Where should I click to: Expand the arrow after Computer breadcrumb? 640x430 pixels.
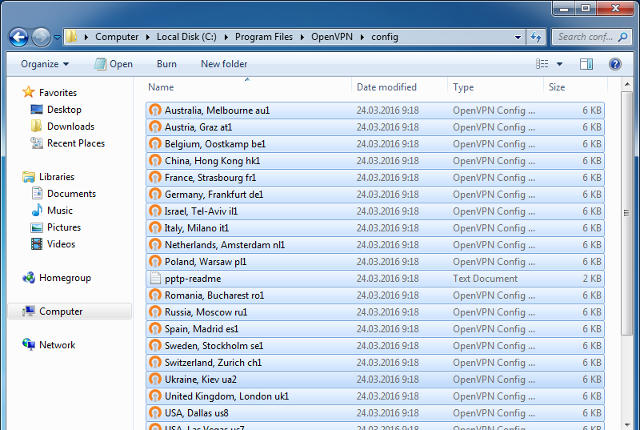[x=148, y=37]
